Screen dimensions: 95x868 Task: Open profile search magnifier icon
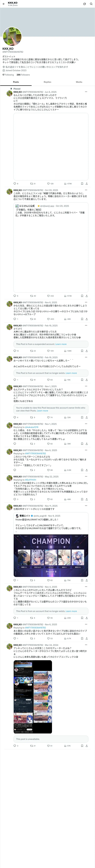click(x=91, y=4)
